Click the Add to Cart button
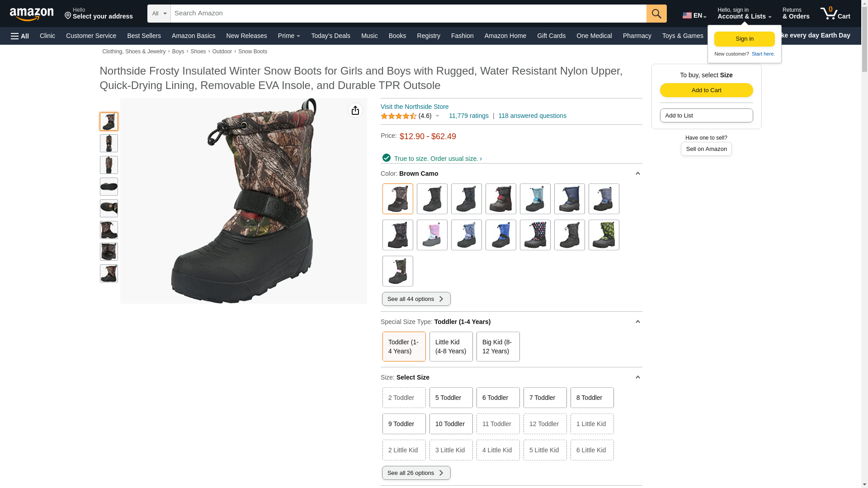This screenshot has width=868, height=488. [x=706, y=90]
